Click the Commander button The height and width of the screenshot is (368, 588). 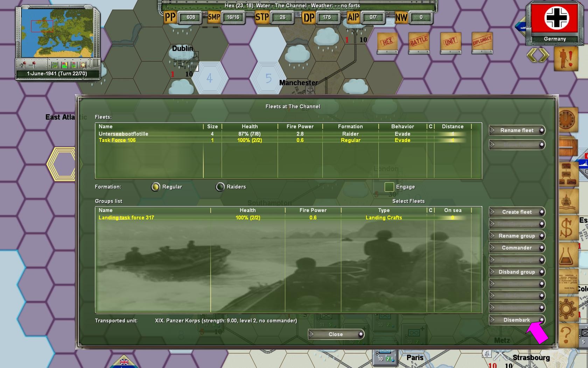[x=517, y=248]
